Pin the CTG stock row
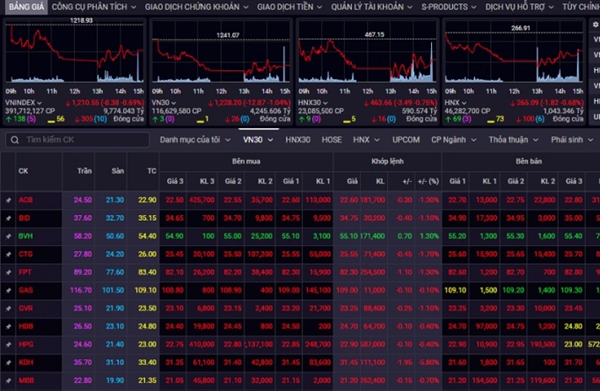Viewport: 600px width, 391px height. [x=8, y=254]
